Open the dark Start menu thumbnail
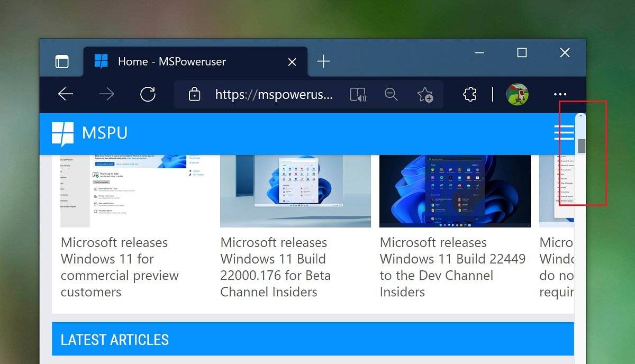635x364 pixels. coord(455,191)
